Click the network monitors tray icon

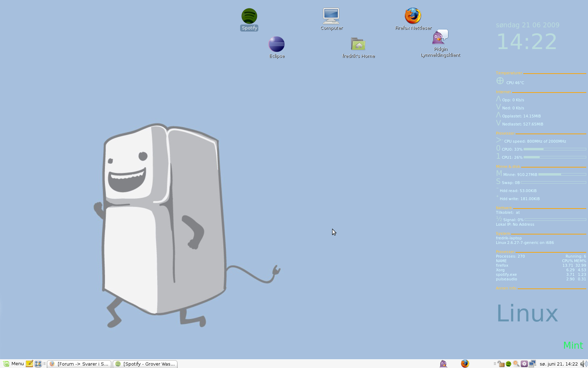[532, 364]
